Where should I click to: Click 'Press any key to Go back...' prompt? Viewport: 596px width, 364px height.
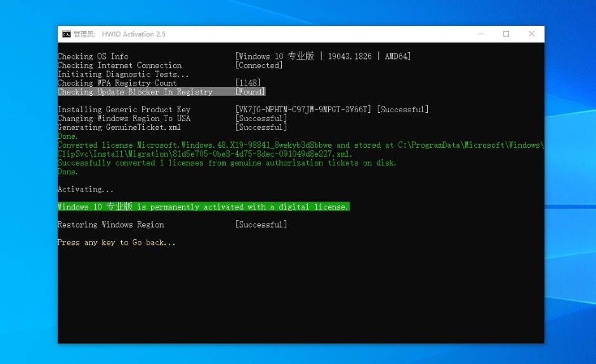coord(117,242)
